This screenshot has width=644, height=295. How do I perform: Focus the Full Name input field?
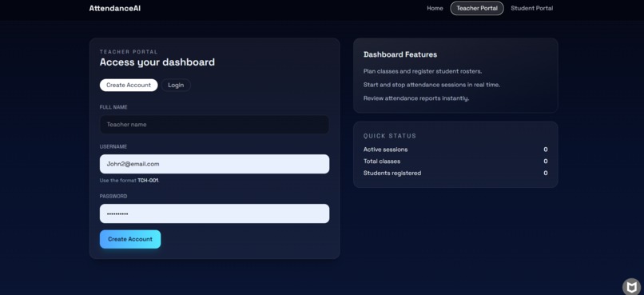point(214,125)
